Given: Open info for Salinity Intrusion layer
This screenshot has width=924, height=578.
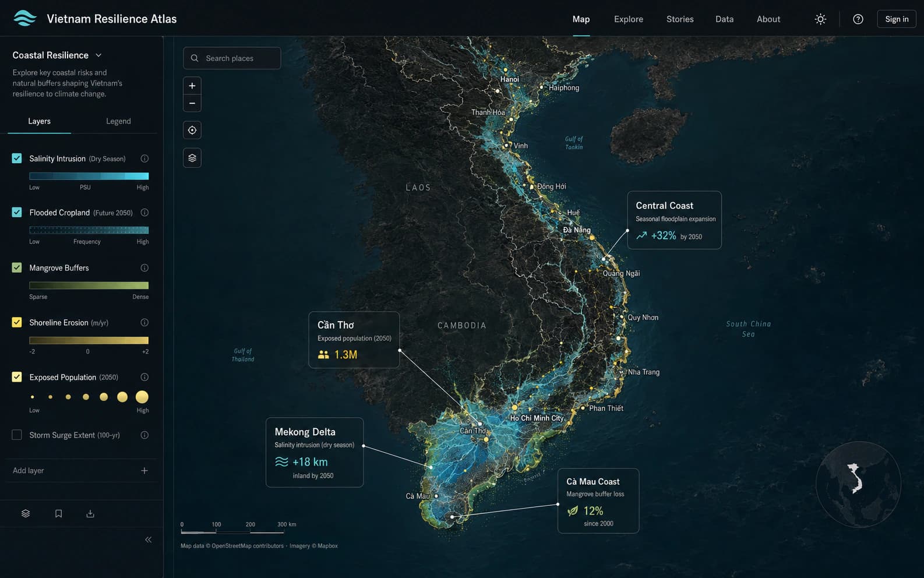Looking at the screenshot, I should pos(144,158).
